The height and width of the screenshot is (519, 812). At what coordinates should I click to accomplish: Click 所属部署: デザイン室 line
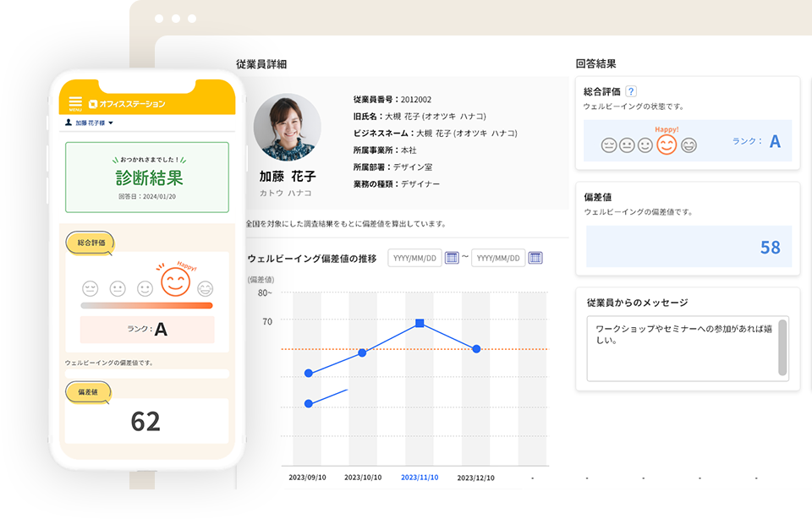point(392,167)
